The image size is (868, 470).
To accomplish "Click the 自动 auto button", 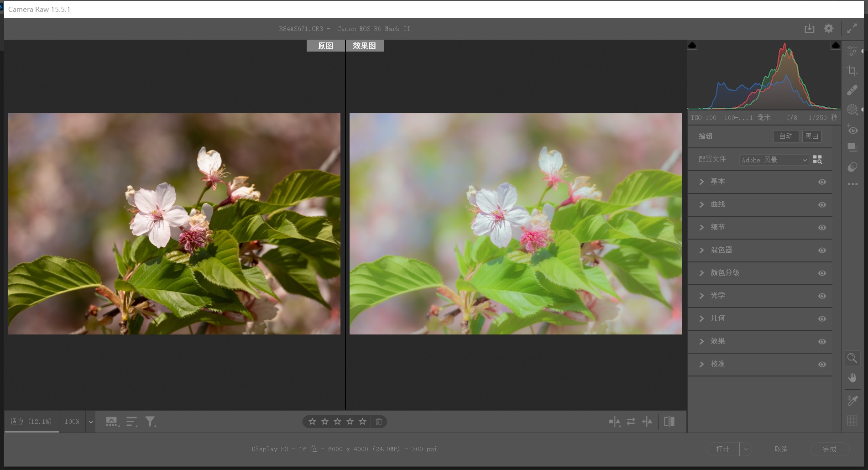I will (786, 136).
